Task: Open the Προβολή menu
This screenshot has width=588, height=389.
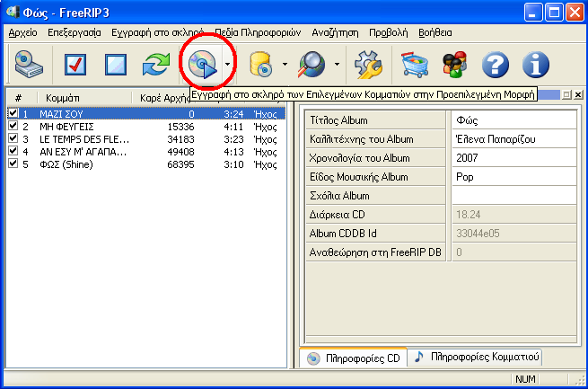Action: [388, 33]
